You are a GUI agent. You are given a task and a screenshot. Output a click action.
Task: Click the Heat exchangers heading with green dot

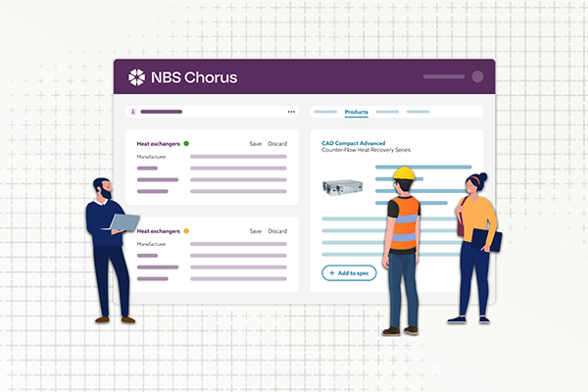point(158,144)
